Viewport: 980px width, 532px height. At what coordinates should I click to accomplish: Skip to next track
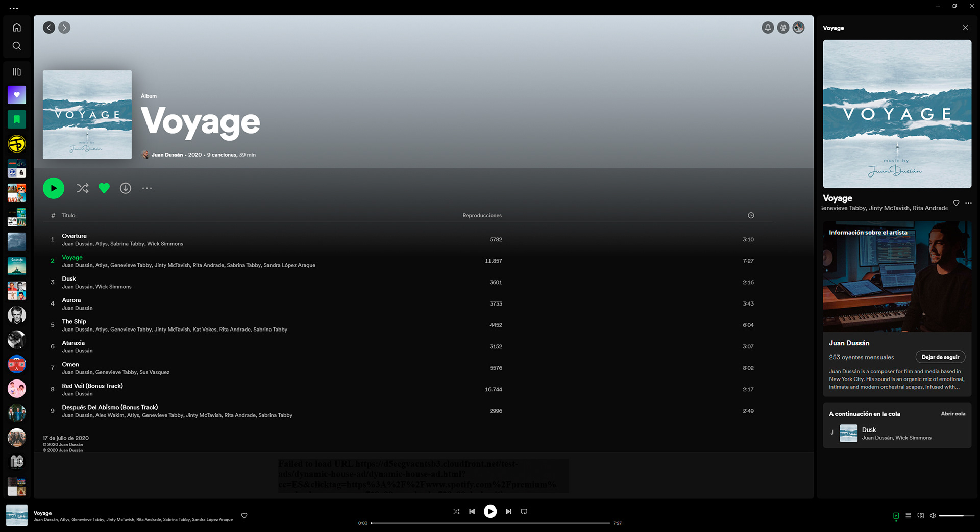508,511
